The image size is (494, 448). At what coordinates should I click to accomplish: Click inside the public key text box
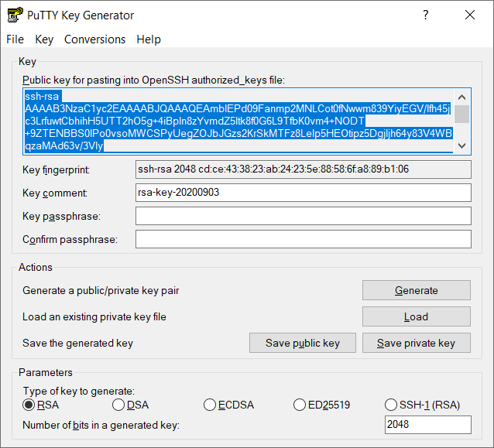click(x=238, y=121)
